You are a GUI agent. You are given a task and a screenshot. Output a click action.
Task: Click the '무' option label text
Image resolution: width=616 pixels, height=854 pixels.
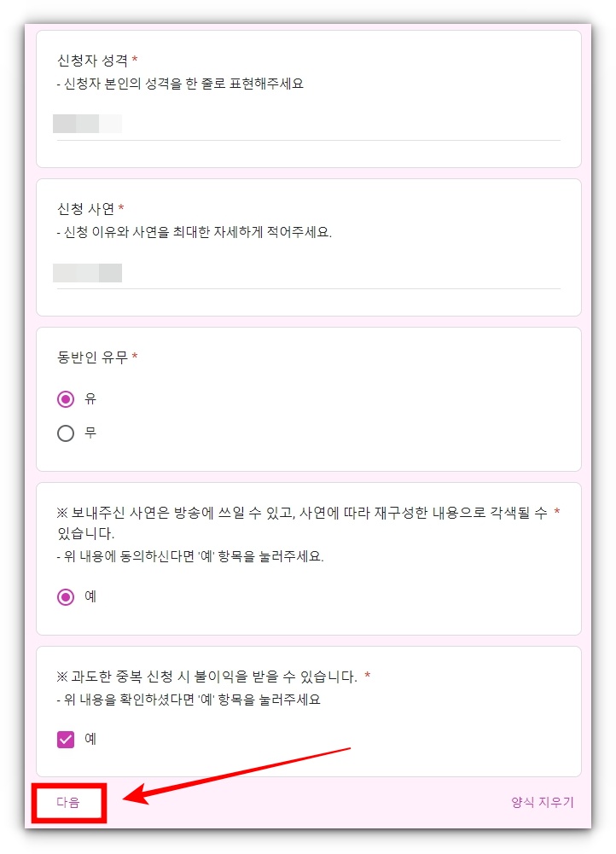(90, 433)
